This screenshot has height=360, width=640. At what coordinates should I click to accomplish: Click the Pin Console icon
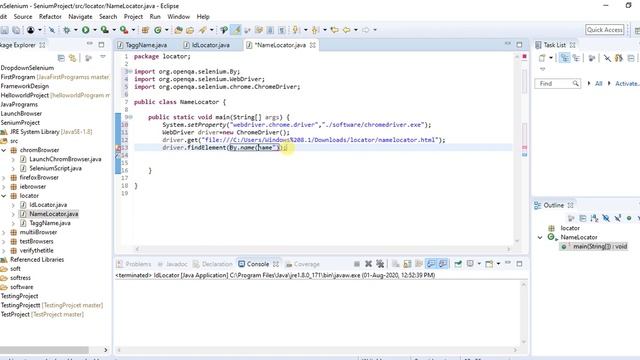point(458,264)
